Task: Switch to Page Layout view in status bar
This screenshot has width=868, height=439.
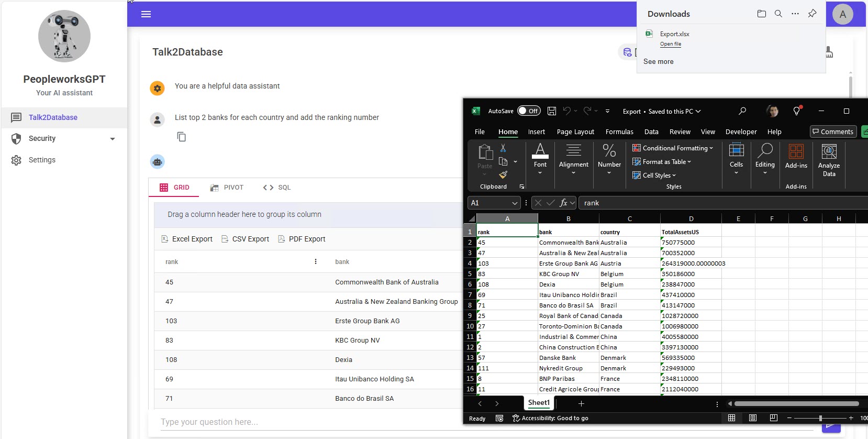Action: click(x=752, y=418)
